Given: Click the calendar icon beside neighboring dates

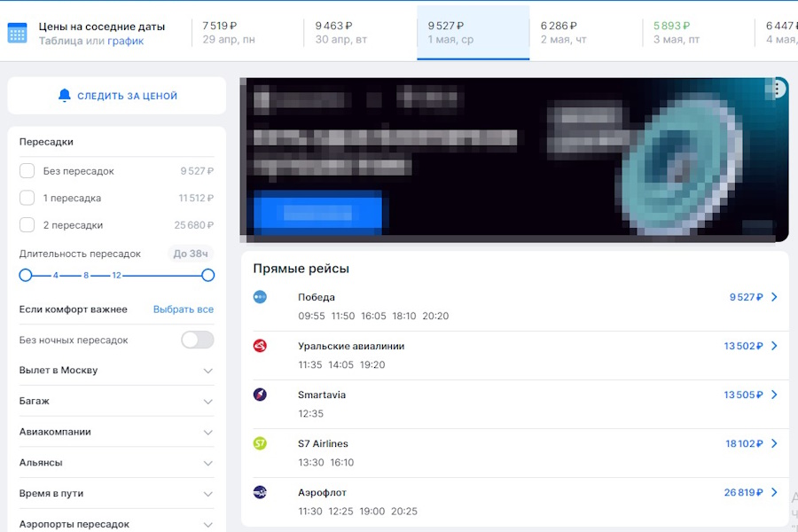Looking at the screenshot, I should pos(18,33).
